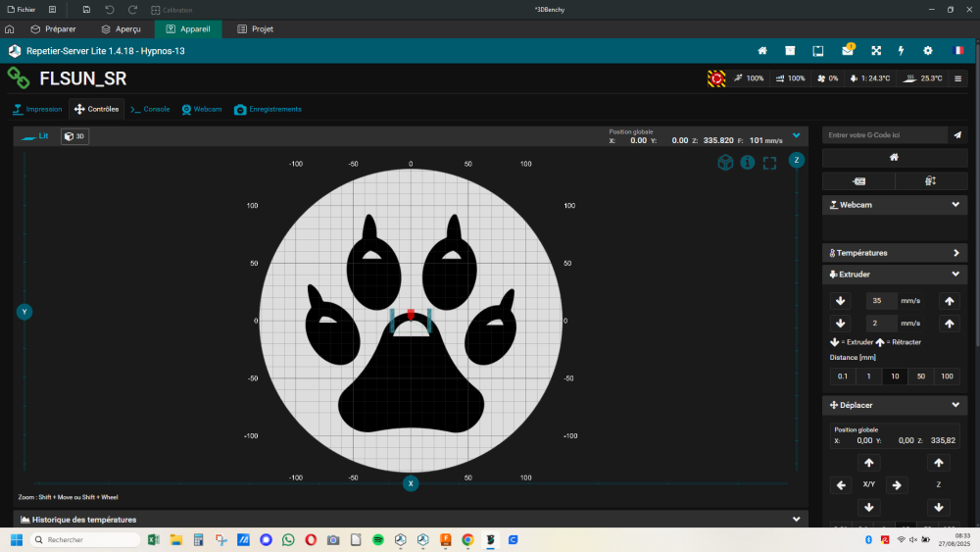Switch to the Aperçu tab
The width and height of the screenshot is (980, 552).
click(121, 29)
